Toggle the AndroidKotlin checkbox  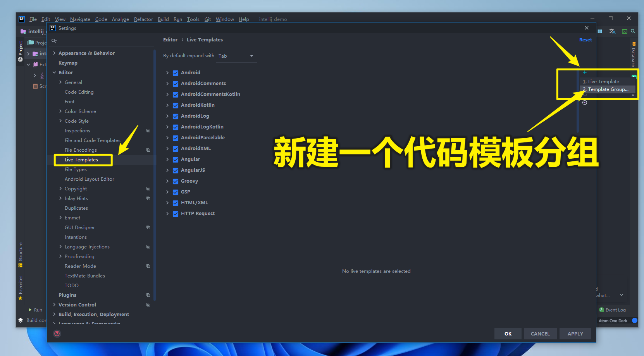[176, 105]
